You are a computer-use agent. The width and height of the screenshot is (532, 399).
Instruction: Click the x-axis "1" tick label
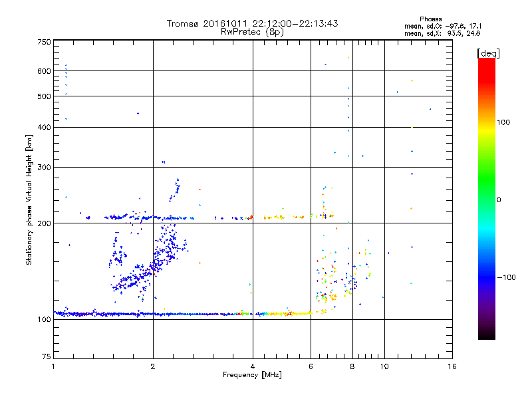53,366
